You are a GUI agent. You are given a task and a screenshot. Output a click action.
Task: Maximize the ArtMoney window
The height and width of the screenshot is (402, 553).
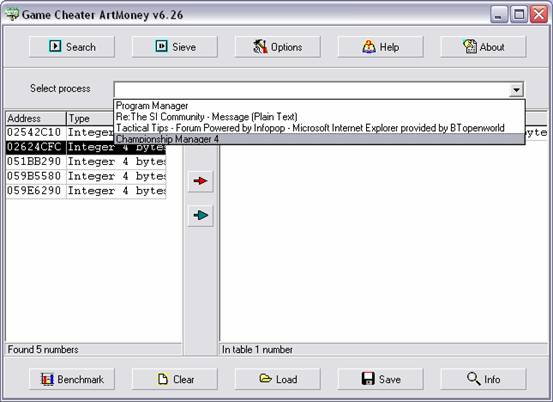519,14
